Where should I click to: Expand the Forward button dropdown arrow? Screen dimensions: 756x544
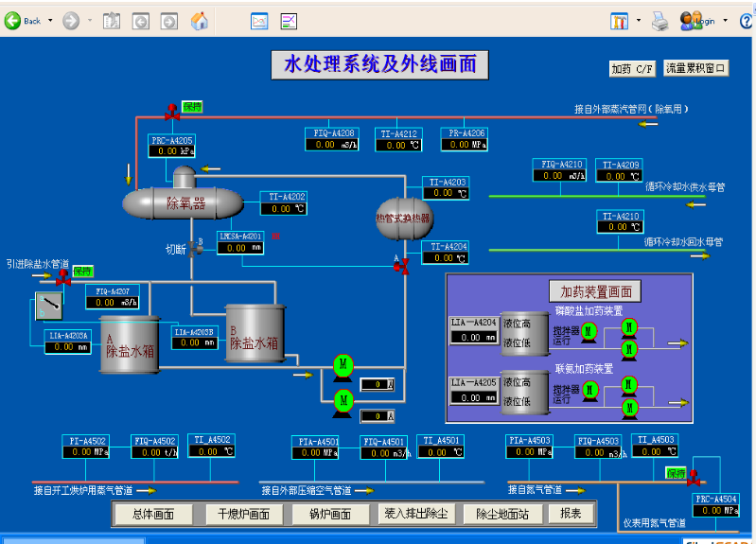point(90,21)
